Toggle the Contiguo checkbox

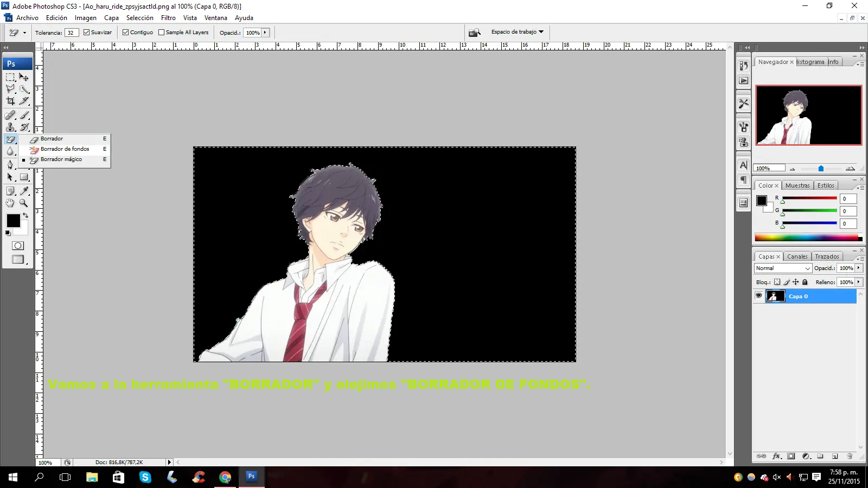(125, 33)
